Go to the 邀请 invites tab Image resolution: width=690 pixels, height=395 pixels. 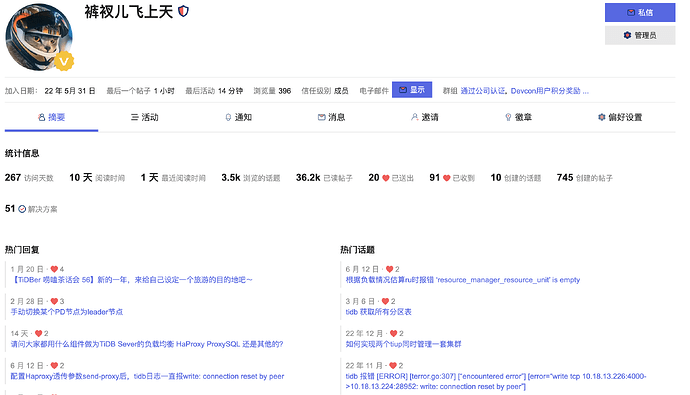coord(425,117)
